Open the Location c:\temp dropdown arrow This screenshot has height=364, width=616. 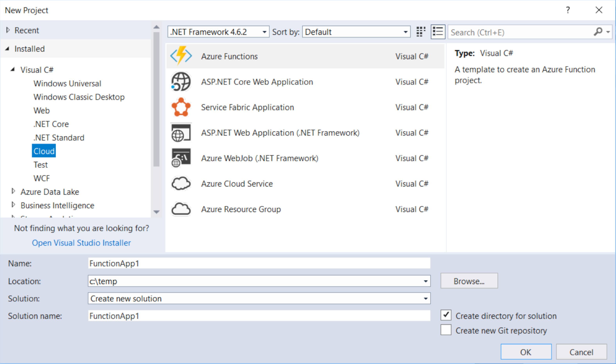tap(425, 281)
